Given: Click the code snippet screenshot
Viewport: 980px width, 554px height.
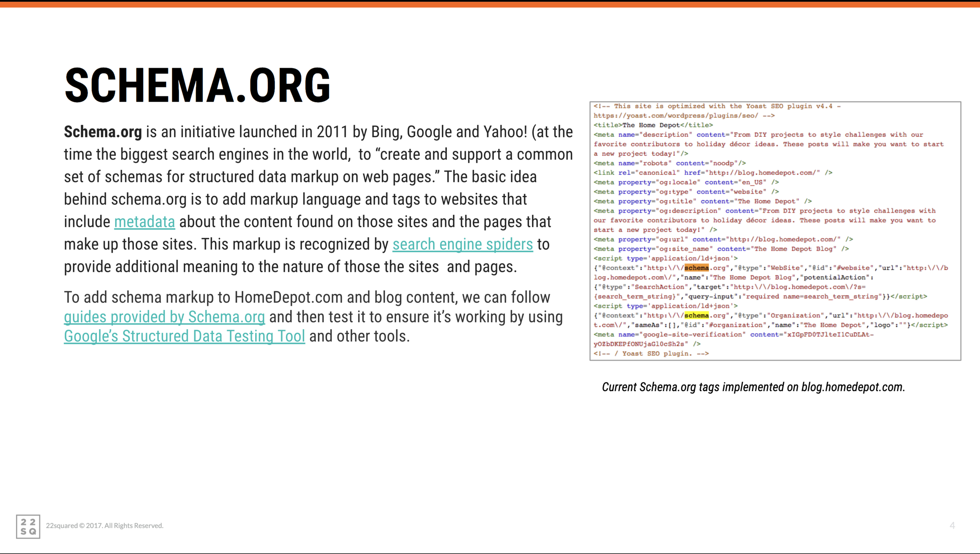Looking at the screenshot, I should (x=775, y=231).
